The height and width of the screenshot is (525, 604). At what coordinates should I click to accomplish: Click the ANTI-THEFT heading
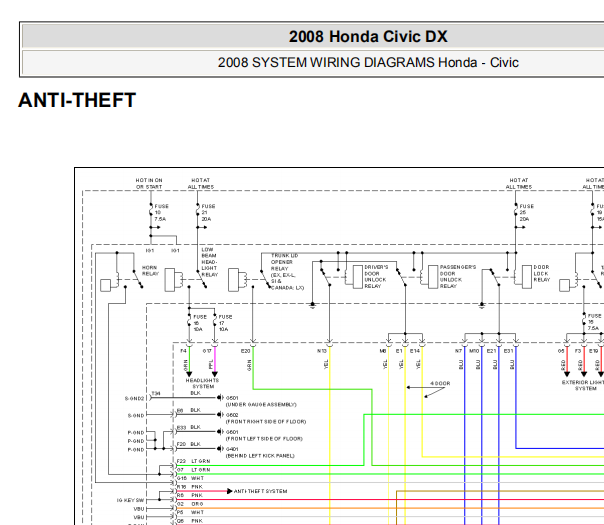point(77,100)
